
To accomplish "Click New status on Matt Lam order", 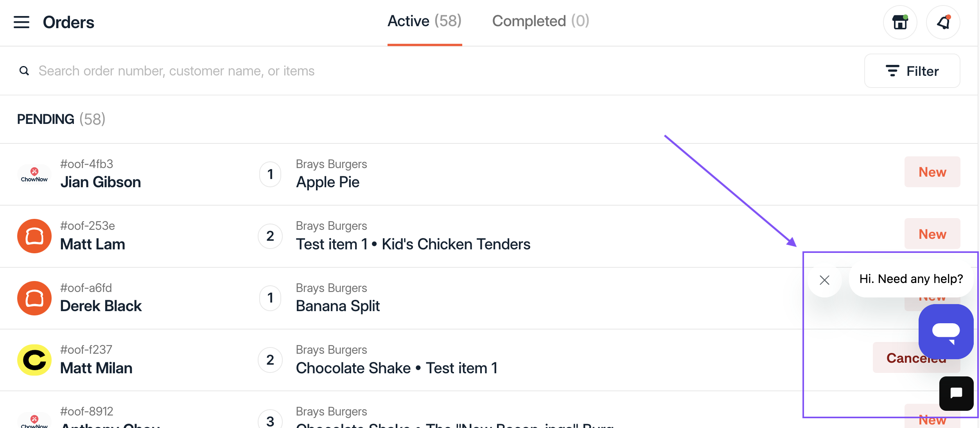I will (x=932, y=234).
